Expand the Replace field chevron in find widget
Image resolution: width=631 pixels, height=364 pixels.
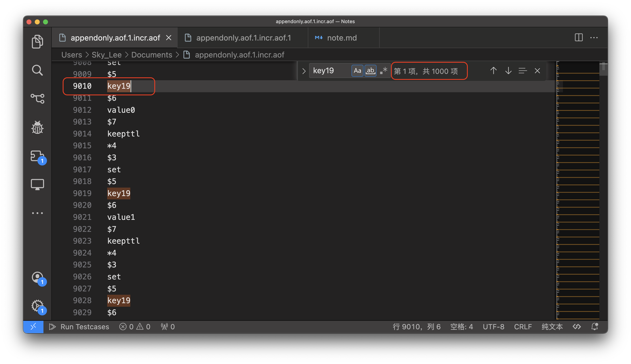coord(304,71)
